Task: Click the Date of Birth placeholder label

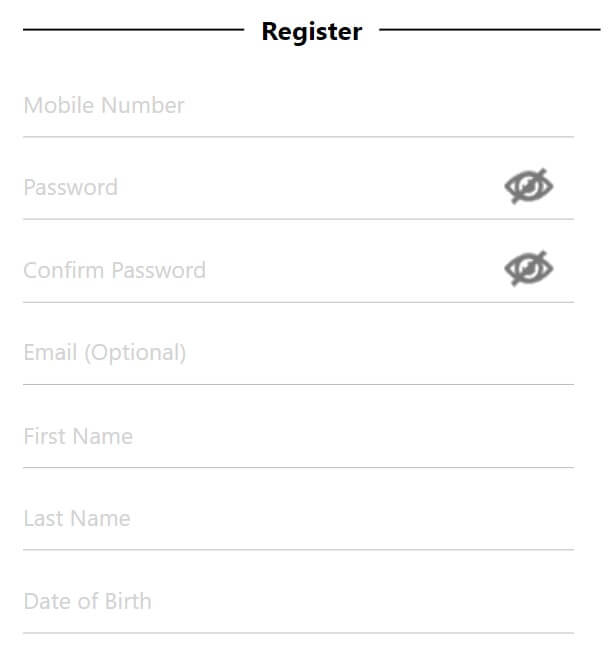Action: point(88,601)
